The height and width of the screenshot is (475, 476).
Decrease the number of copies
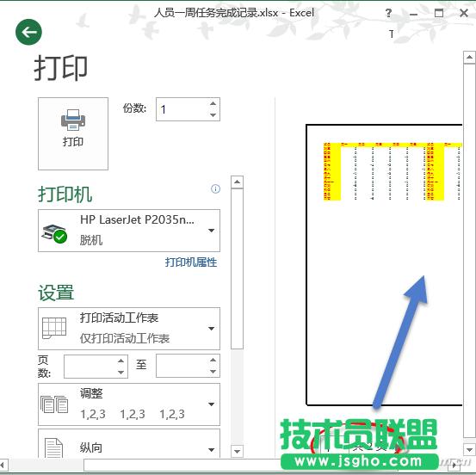point(213,115)
